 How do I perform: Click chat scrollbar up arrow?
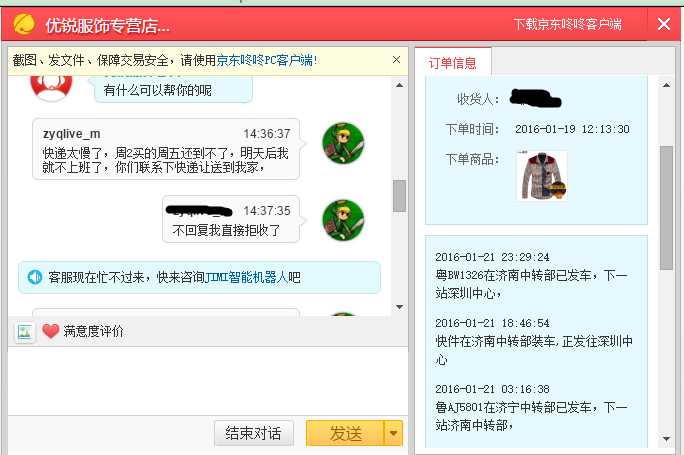(399, 85)
